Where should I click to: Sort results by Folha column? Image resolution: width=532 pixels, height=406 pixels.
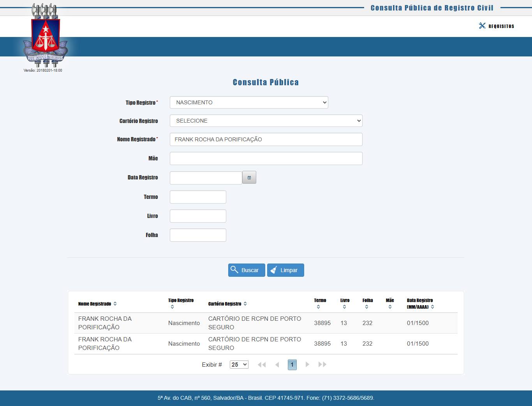tap(366, 307)
